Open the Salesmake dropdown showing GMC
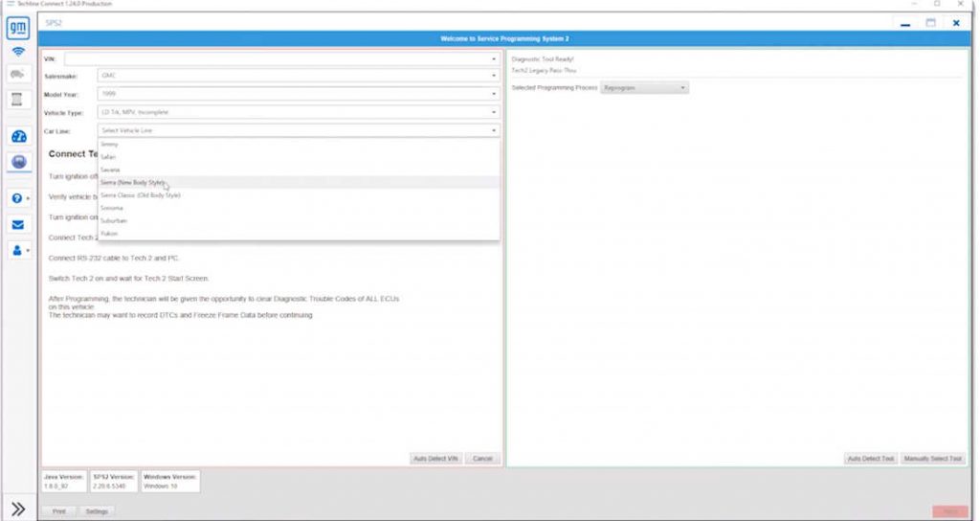This screenshot has width=980, height=521. click(299, 76)
